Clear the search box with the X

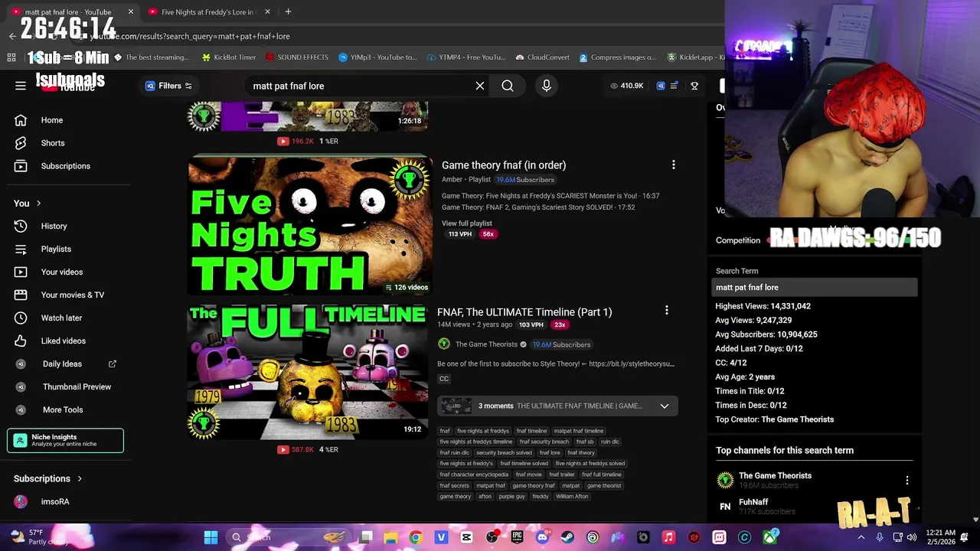480,86
